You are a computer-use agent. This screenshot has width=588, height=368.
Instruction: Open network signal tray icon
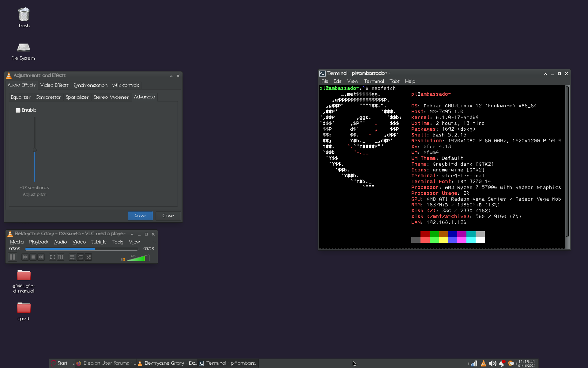coord(474,363)
